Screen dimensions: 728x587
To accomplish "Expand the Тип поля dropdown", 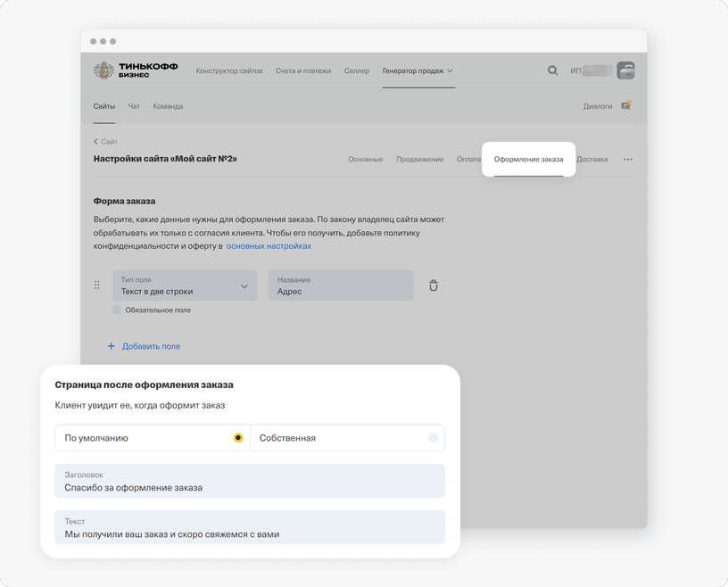I will (185, 285).
